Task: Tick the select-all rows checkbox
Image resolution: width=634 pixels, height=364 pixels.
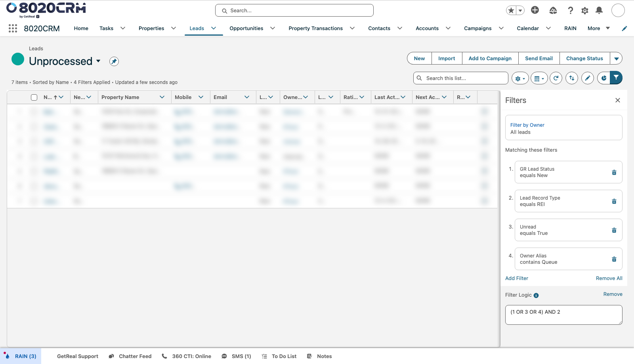Action: [34, 97]
